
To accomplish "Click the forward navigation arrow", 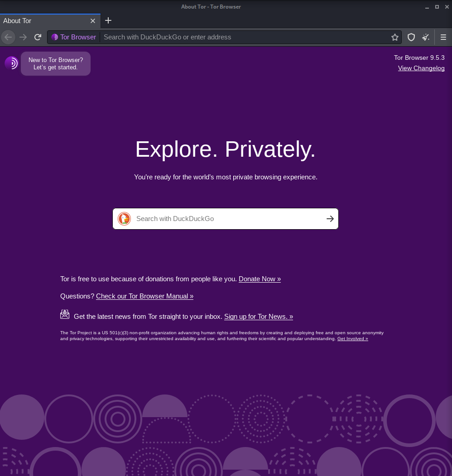I will click(23, 37).
